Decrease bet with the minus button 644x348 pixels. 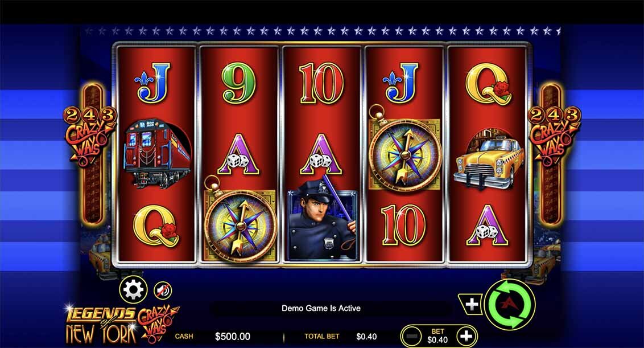pyautogui.click(x=411, y=337)
